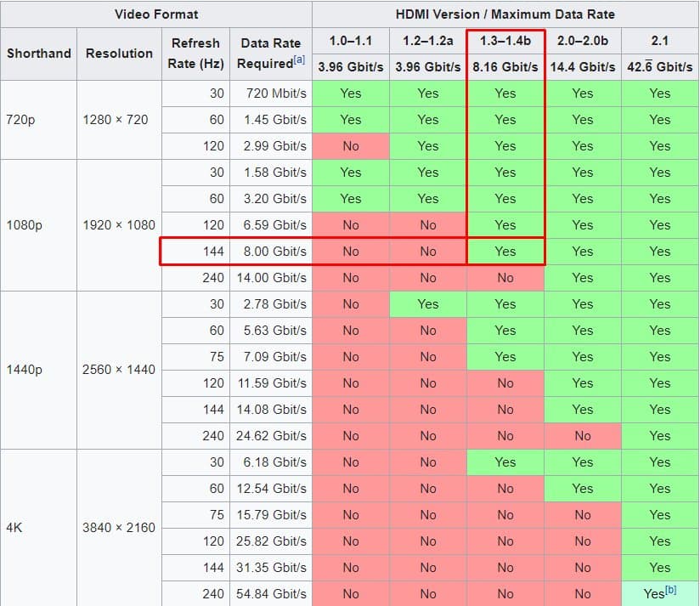Select the '1440p' shorthand cell
The height and width of the screenshot is (606, 700).
[x=39, y=370]
